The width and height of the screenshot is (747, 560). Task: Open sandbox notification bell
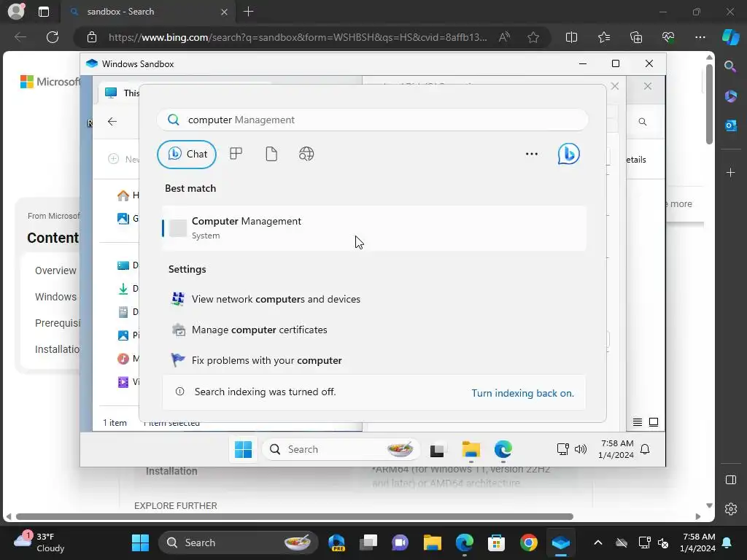(645, 449)
